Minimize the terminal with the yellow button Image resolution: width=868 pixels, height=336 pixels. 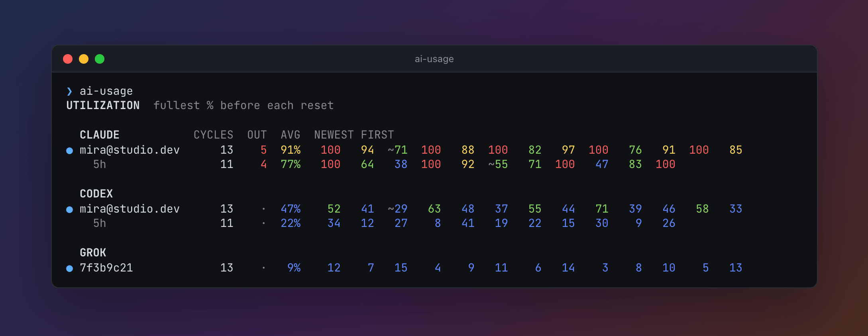84,59
